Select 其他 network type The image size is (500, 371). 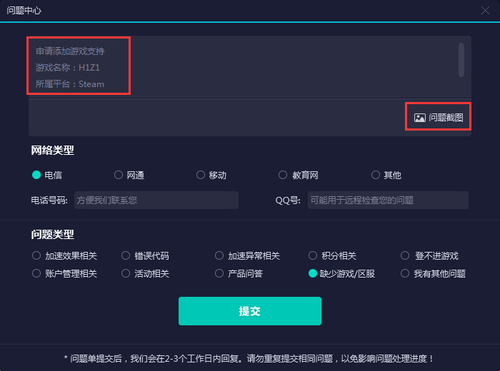(375, 175)
